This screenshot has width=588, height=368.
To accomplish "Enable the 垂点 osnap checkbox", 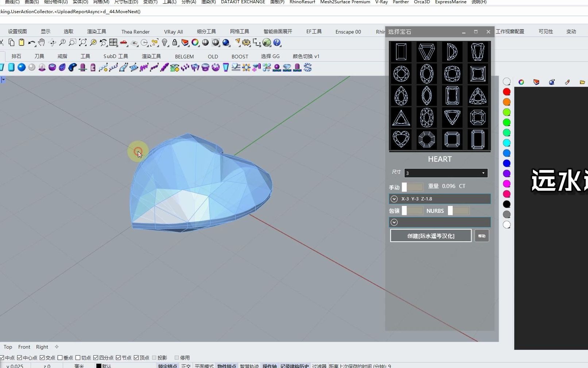I will (60, 358).
